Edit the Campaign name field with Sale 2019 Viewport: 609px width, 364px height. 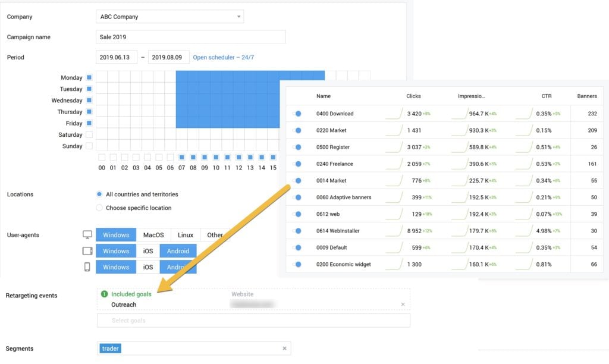pyautogui.click(x=191, y=37)
